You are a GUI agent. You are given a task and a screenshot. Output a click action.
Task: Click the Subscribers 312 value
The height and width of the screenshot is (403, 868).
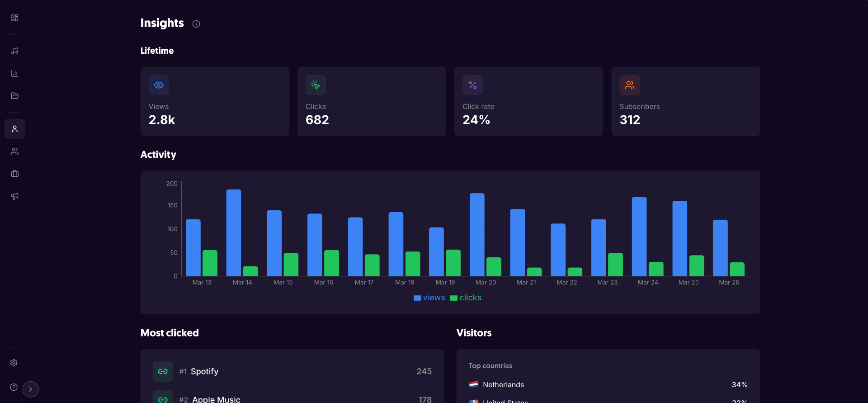(630, 120)
